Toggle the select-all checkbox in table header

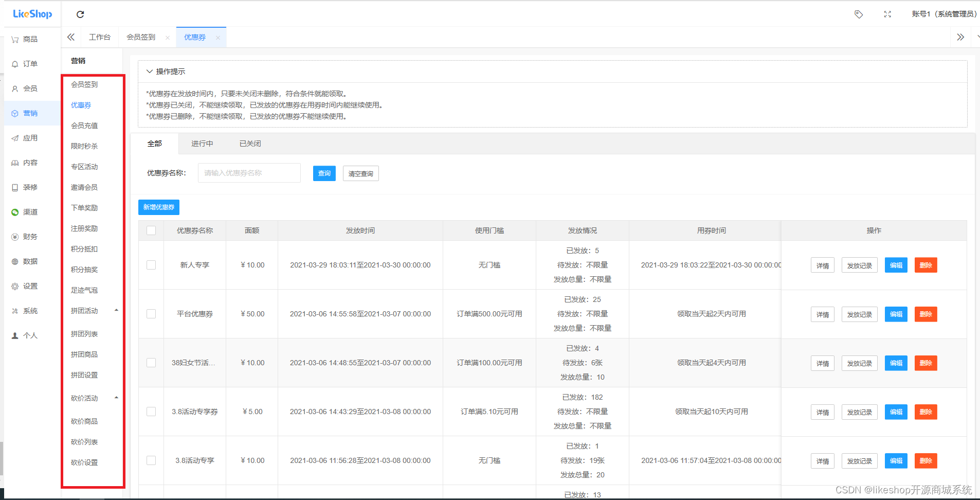click(x=151, y=230)
